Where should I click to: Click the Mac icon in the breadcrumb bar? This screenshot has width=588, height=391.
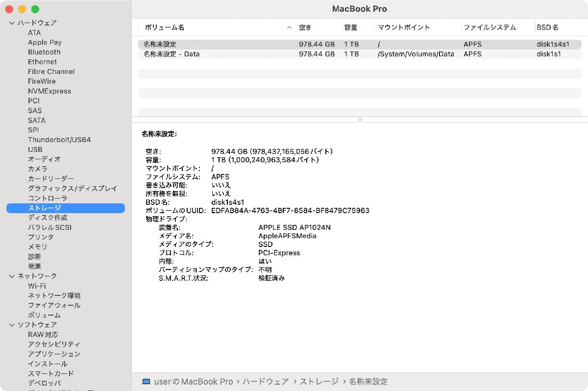pyautogui.click(x=147, y=381)
